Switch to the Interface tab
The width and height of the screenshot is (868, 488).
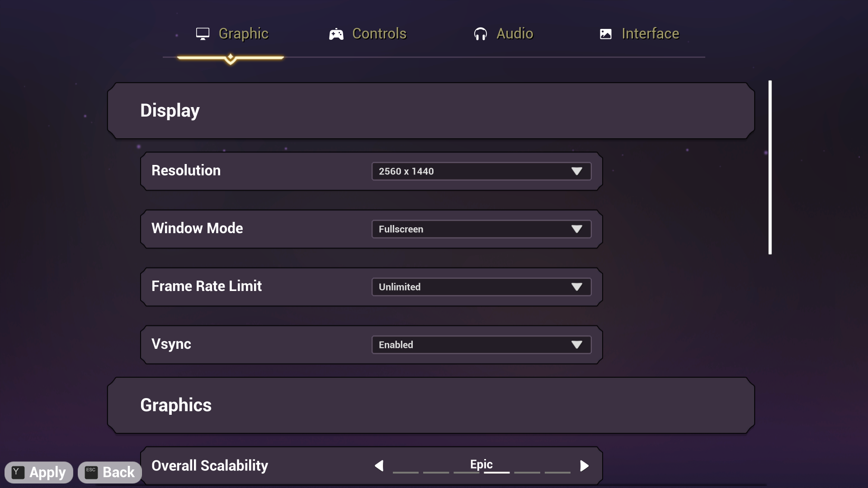639,34
